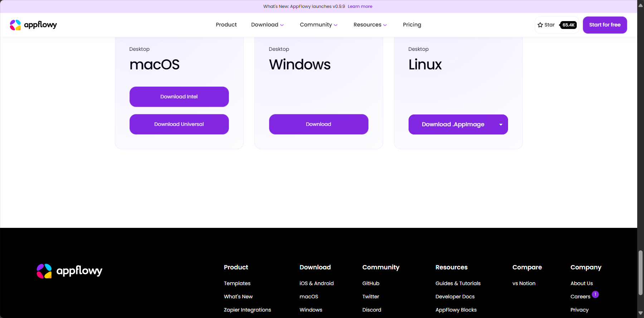
Task: Open the Careers notification badge
Action: point(595,294)
